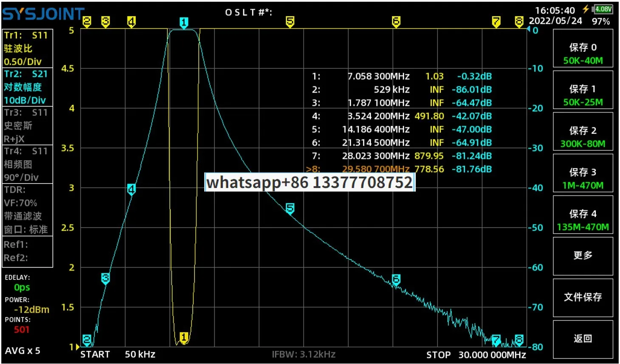Toggle the Ref1 reference trace

[x=16, y=245]
